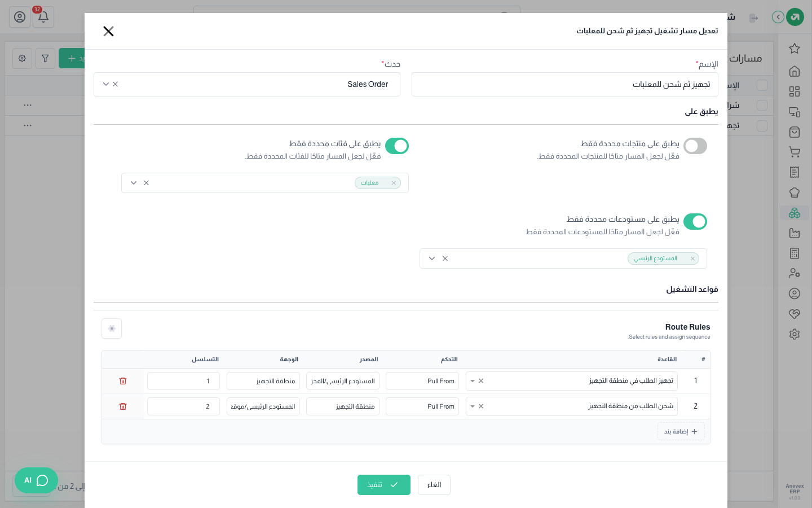This screenshot has width=812, height=508.
Task: Open the settings gear in the sidebar
Action: click(795, 334)
